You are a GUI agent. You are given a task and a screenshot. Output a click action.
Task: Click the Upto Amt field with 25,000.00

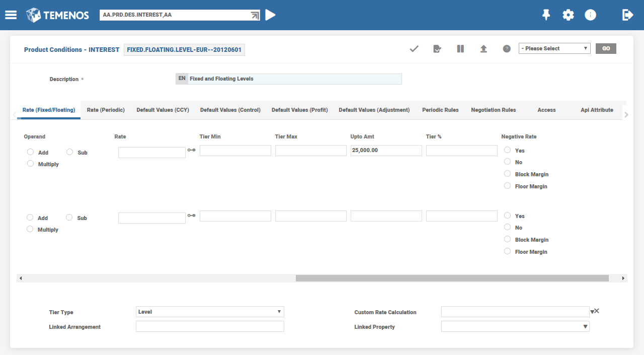coord(386,151)
